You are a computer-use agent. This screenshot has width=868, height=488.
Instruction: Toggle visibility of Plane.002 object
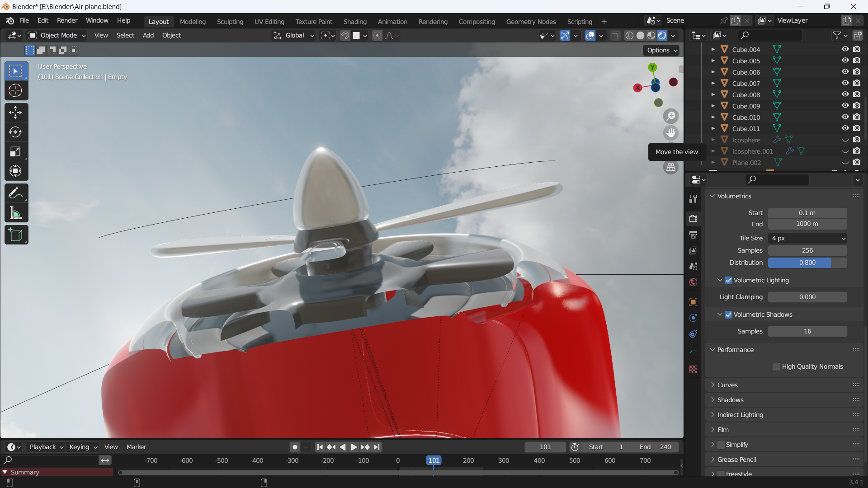click(845, 162)
